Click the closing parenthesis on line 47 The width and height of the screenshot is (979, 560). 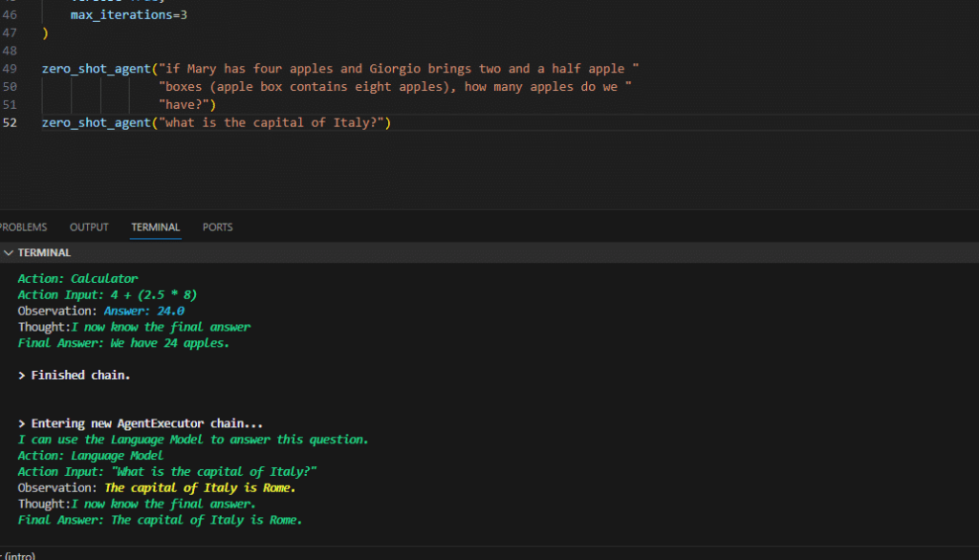tap(45, 33)
